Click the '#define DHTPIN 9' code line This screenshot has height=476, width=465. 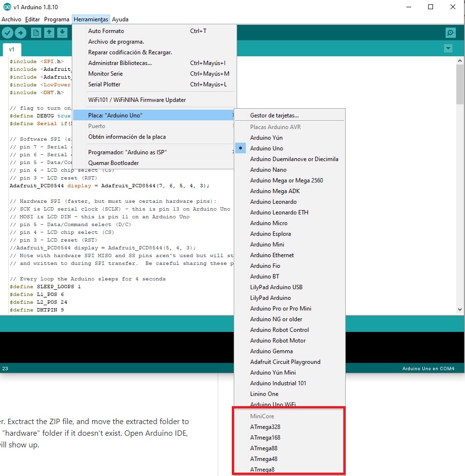point(37,310)
